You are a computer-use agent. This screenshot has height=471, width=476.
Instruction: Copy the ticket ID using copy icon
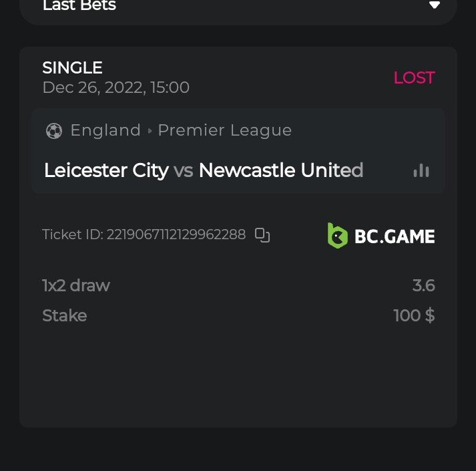click(x=262, y=234)
